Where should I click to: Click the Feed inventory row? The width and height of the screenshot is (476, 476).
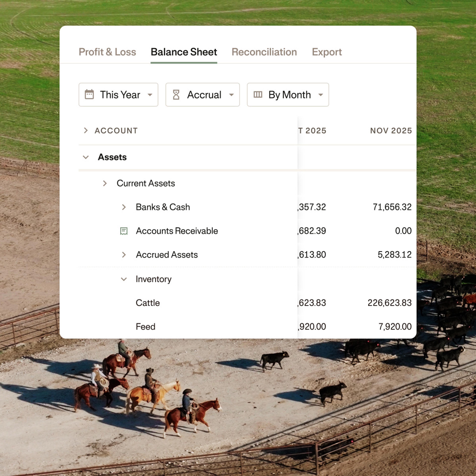[x=146, y=327]
